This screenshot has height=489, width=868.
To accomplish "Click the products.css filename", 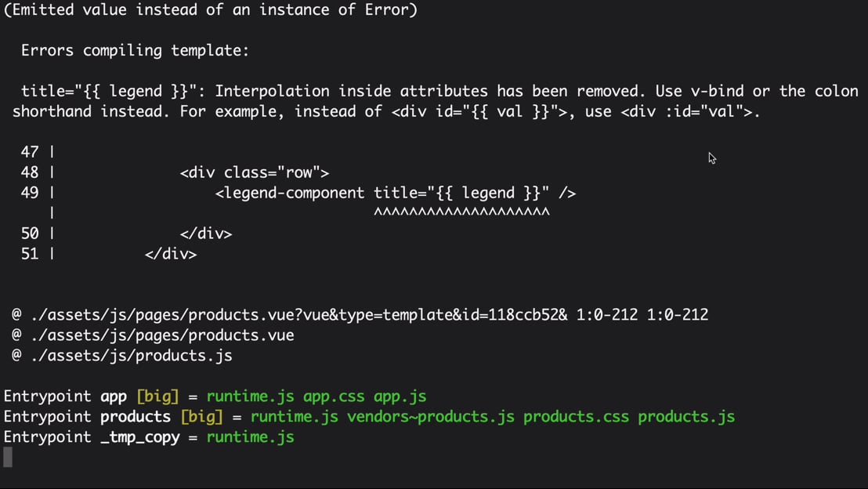I will pyautogui.click(x=577, y=417).
